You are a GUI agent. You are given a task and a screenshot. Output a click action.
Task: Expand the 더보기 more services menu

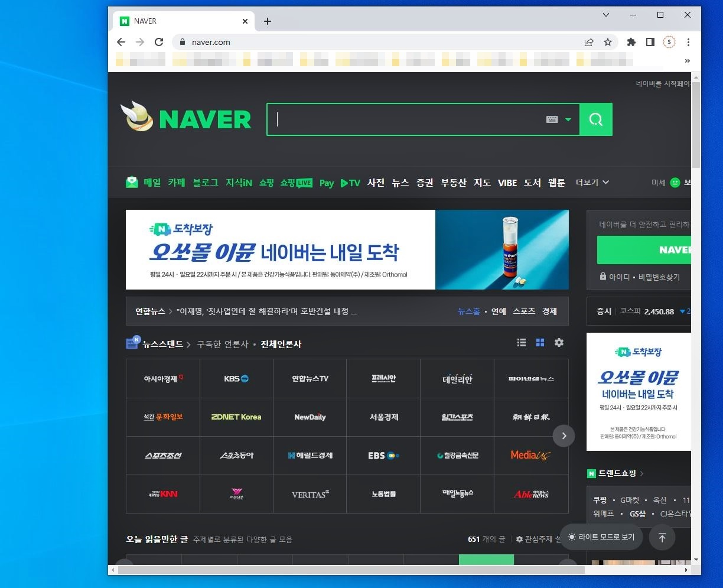tap(592, 183)
